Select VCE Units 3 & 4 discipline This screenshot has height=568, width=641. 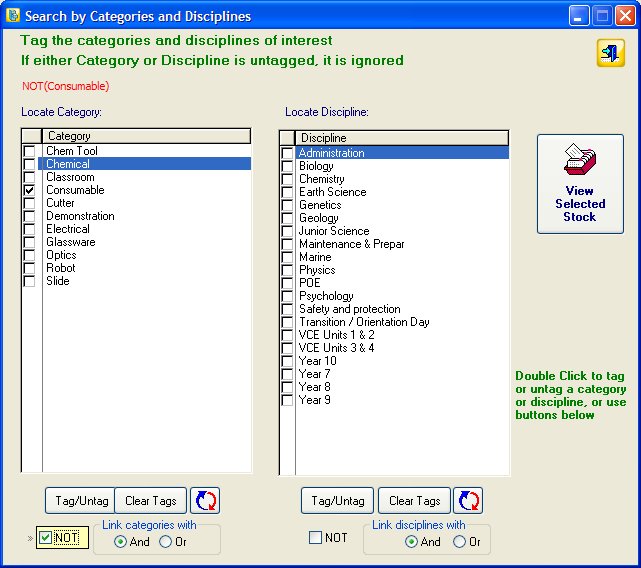click(x=337, y=348)
